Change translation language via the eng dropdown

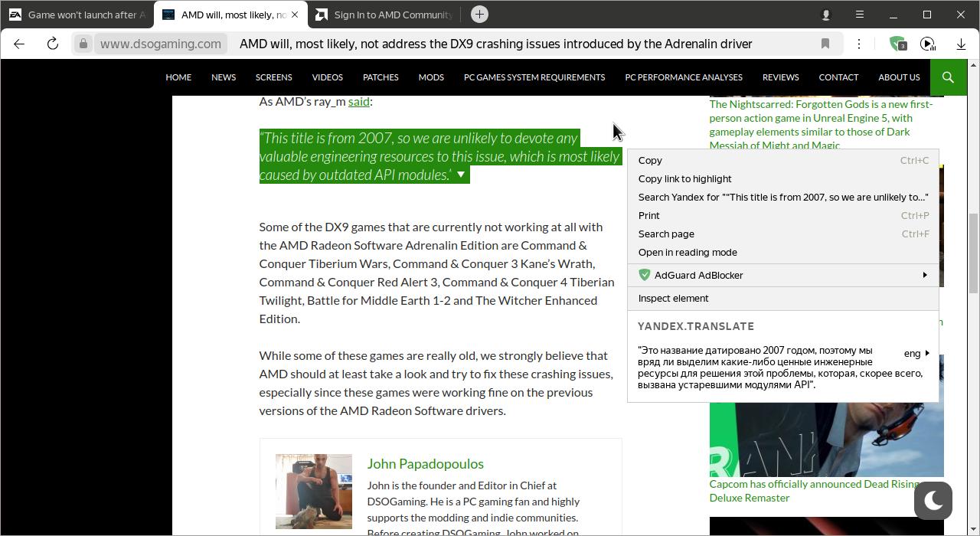click(x=916, y=353)
